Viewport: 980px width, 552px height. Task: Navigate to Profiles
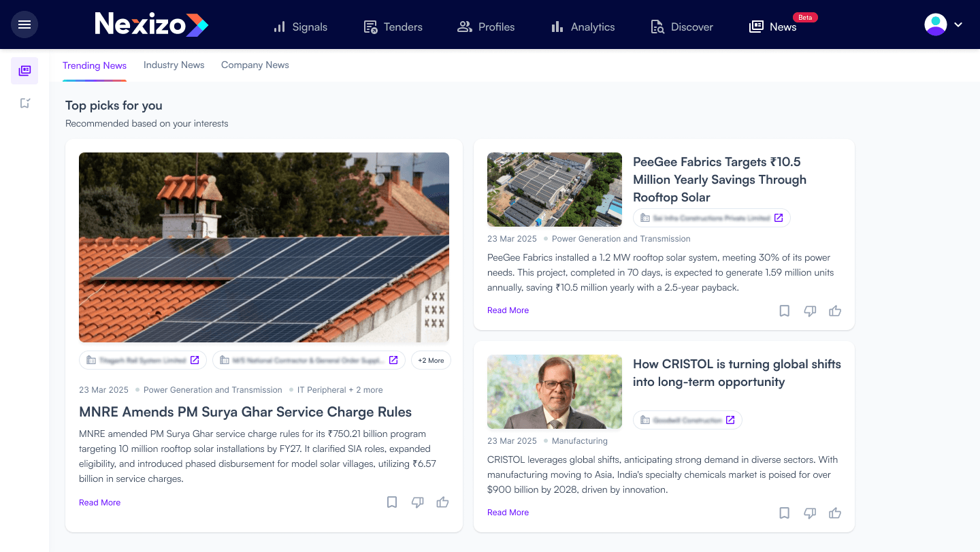[486, 27]
